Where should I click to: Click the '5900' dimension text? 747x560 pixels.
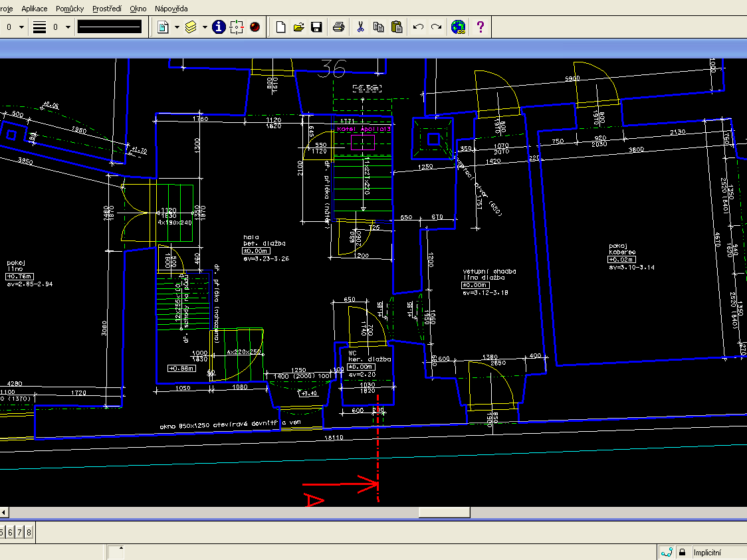[x=572, y=78]
